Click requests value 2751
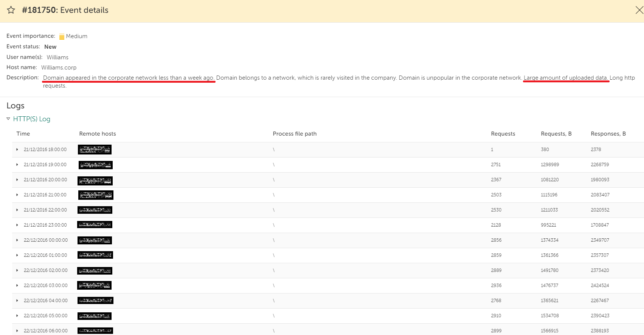644x335 pixels. (x=496, y=165)
